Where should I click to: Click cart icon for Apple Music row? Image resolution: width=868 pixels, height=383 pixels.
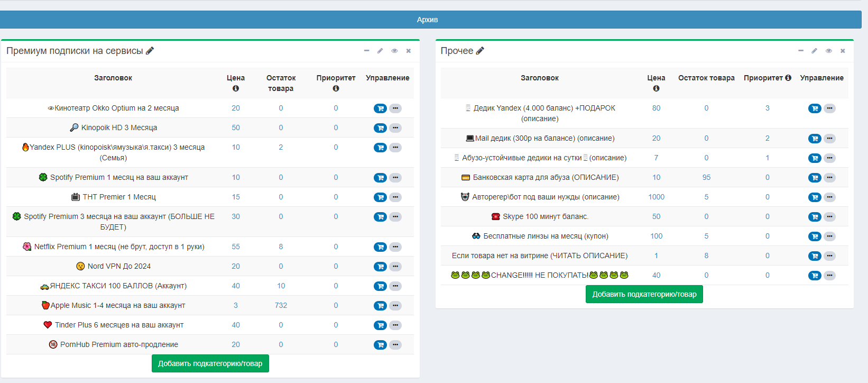(x=380, y=306)
